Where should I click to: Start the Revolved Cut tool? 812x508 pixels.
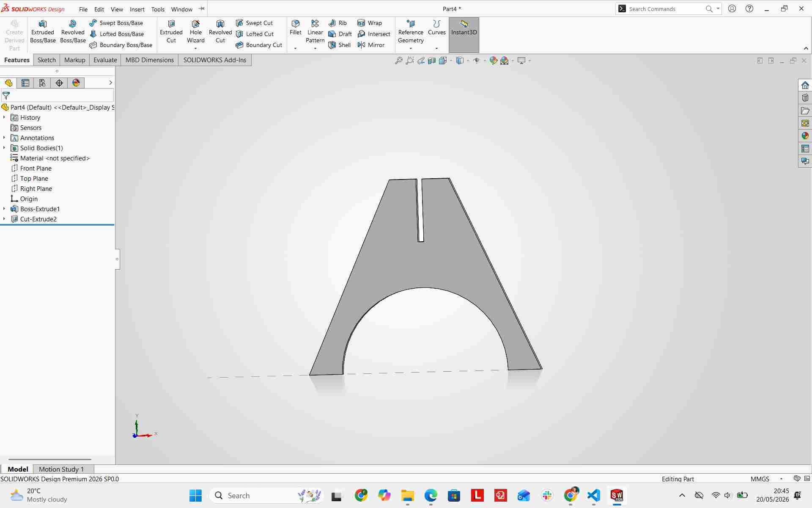point(220,32)
